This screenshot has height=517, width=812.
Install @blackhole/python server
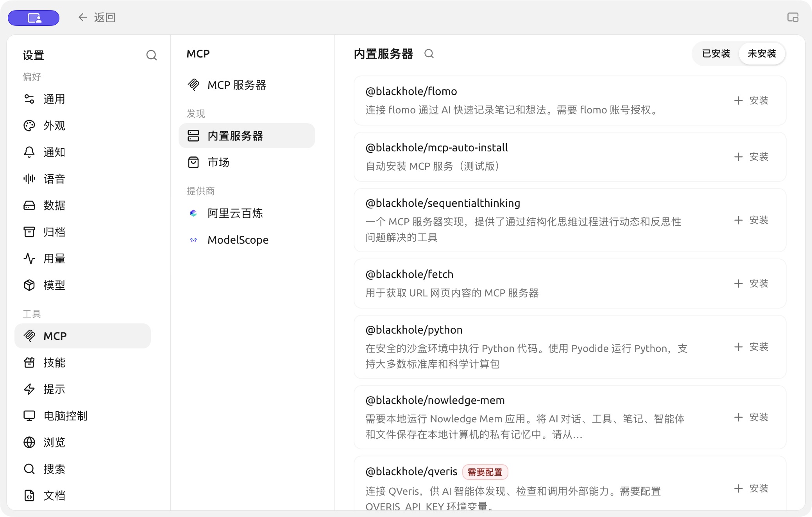pos(751,347)
